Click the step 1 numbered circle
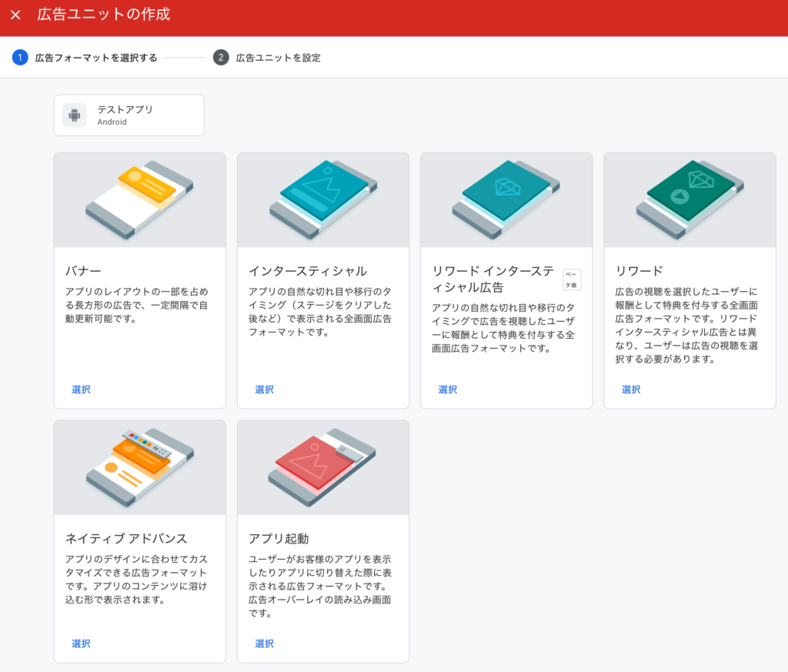Image resolution: width=788 pixels, height=672 pixels. pos(20,58)
